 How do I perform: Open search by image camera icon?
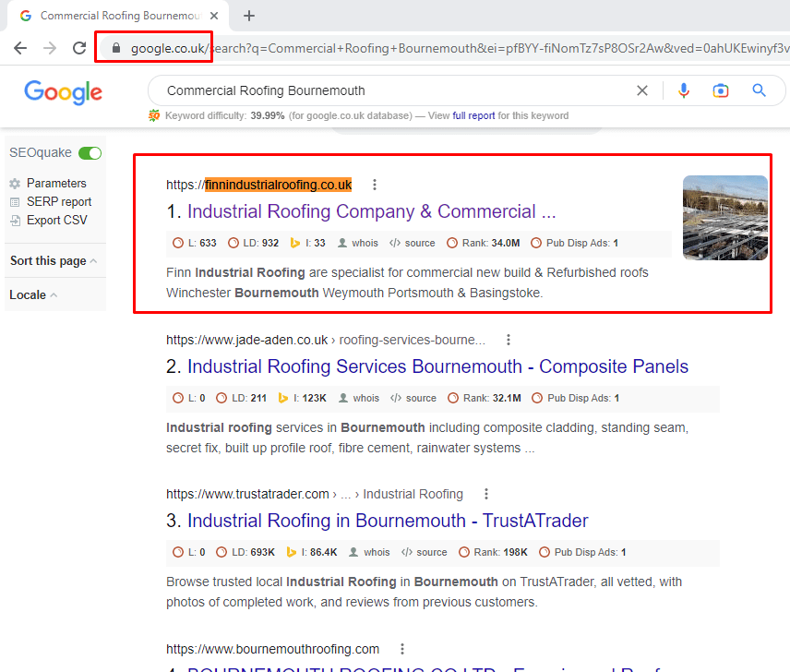pos(721,90)
